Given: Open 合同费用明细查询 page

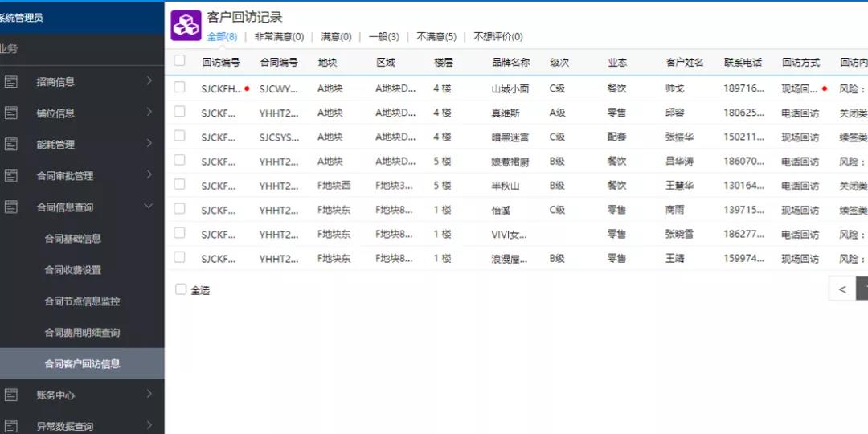Looking at the screenshot, I should (82, 333).
